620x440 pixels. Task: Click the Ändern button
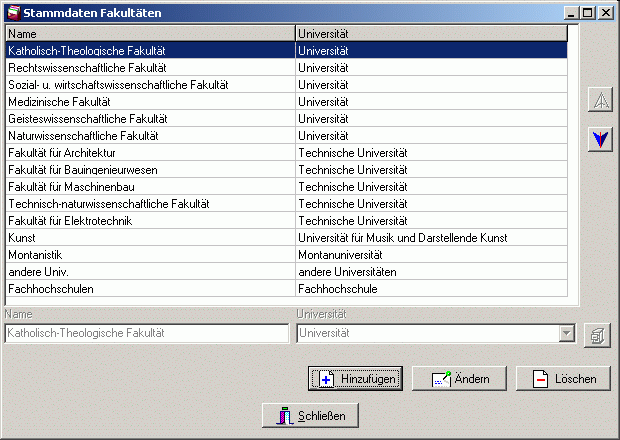[x=459, y=378]
